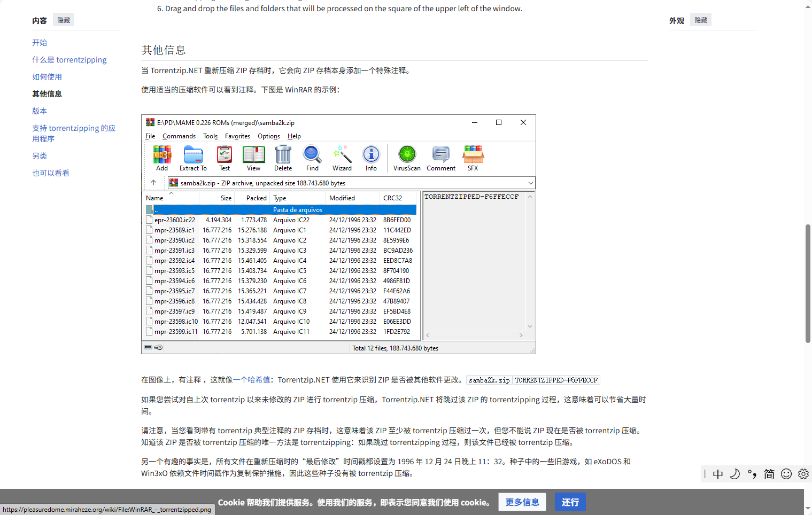812x515 pixels.
Task: Click the IME toolbar drag handle
Action: click(x=705, y=474)
